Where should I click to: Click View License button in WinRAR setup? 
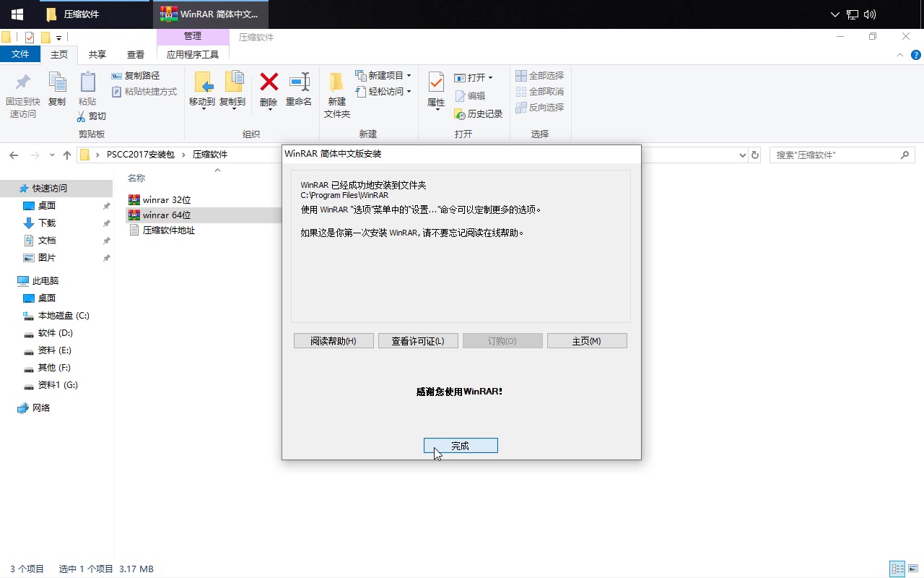pos(418,340)
